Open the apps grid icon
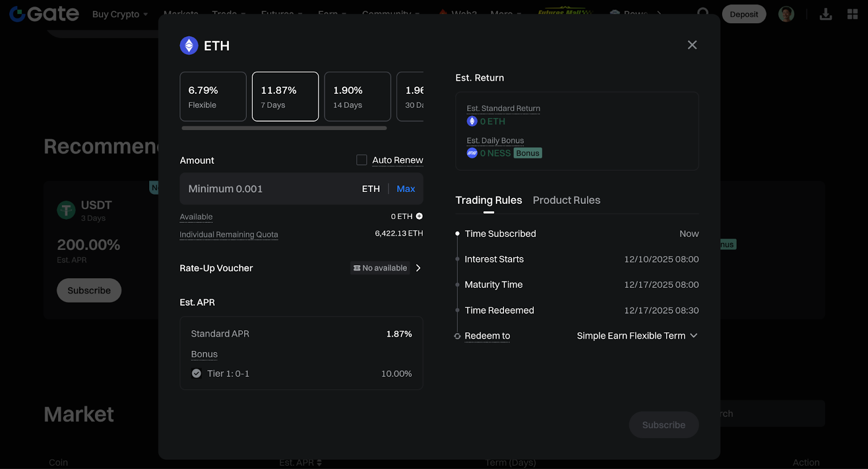Viewport: 868px width, 469px height. [x=852, y=14]
